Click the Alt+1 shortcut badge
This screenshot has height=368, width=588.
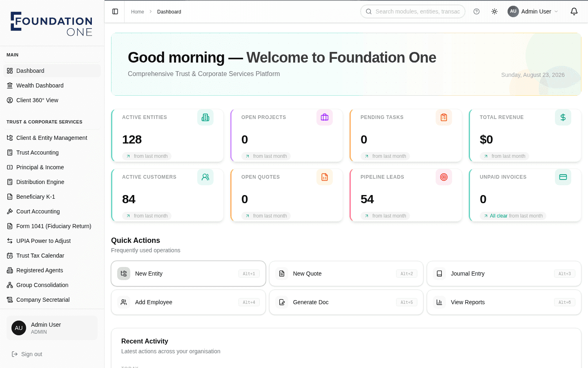click(249, 274)
